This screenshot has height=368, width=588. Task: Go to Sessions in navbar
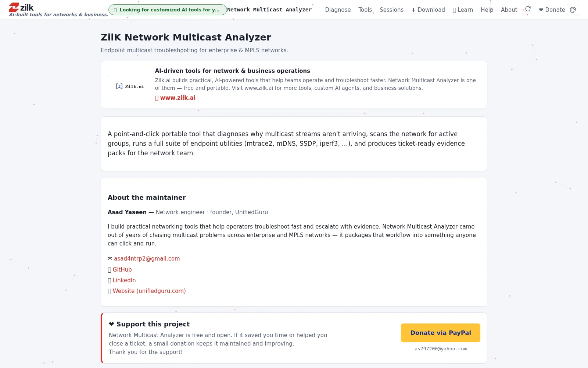[391, 10]
